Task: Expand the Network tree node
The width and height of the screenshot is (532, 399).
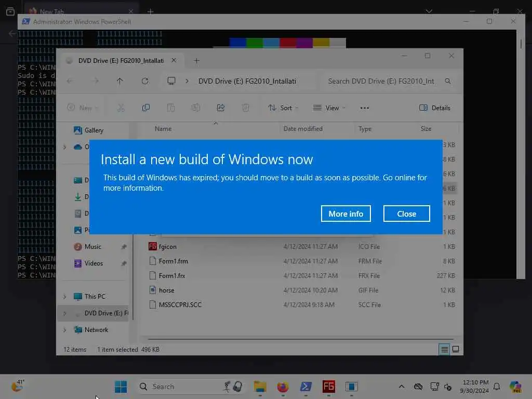Action: (x=64, y=330)
